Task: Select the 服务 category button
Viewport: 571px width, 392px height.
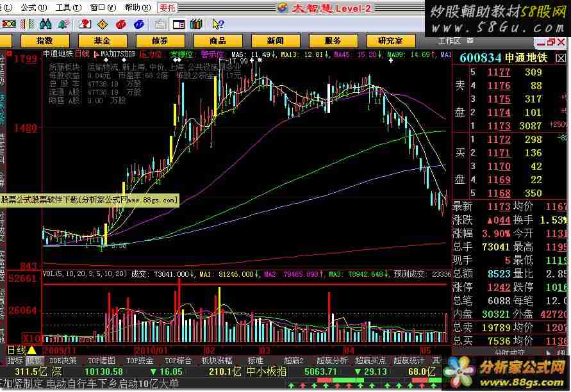Action: 333,41
